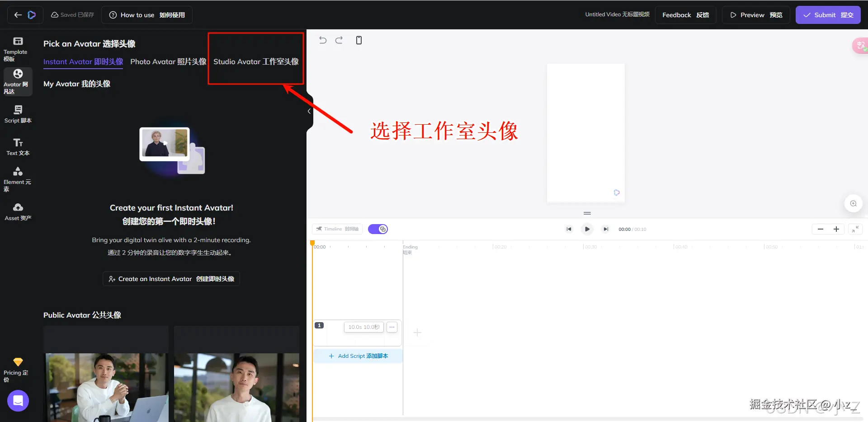Switch to the Photo Avatar tab
Screen dimensions: 868x422
click(168, 61)
